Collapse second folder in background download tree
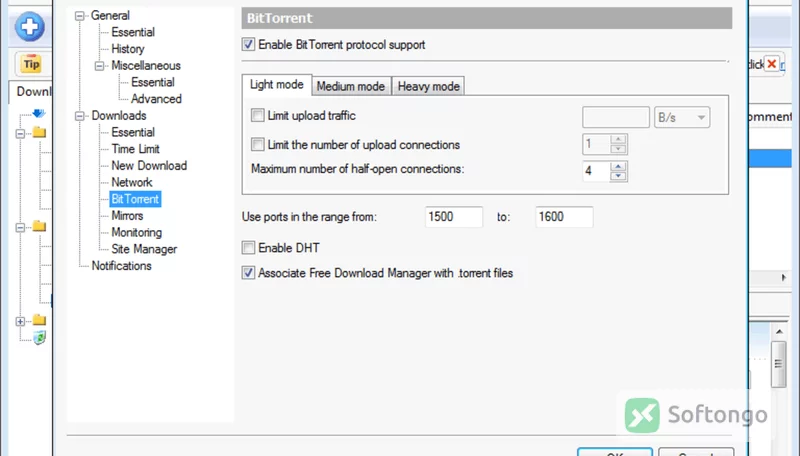 point(20,227)
